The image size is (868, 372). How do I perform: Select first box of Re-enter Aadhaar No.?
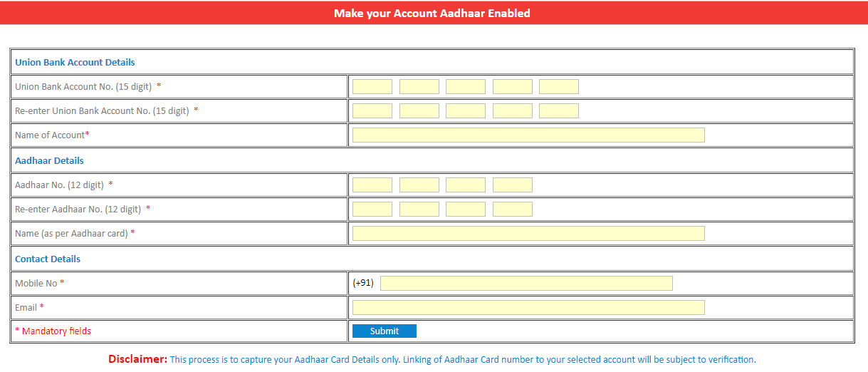coord(372,210)
